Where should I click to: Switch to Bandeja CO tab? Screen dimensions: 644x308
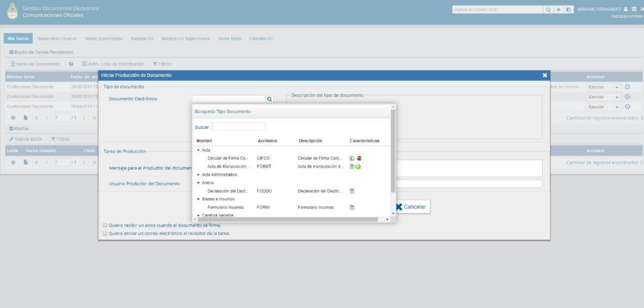pyautogui.click(x=142, y=39)
